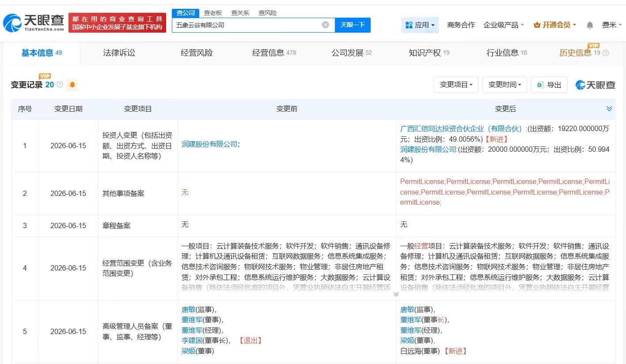The height and width of the screenshot is (364, 626).
Task: Open 润建股份有限公司 link in the 变更后 column
Action: [x=428, y=149]
